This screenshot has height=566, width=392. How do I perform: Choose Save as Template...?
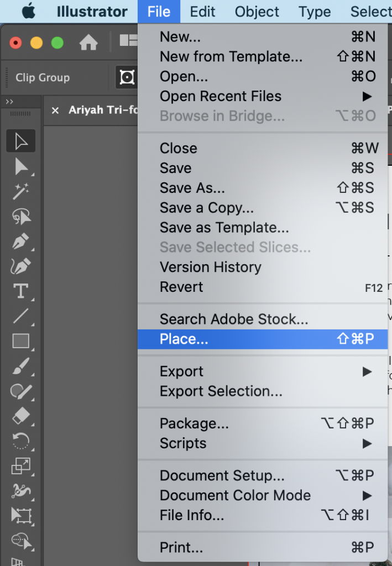click(263, 227)
